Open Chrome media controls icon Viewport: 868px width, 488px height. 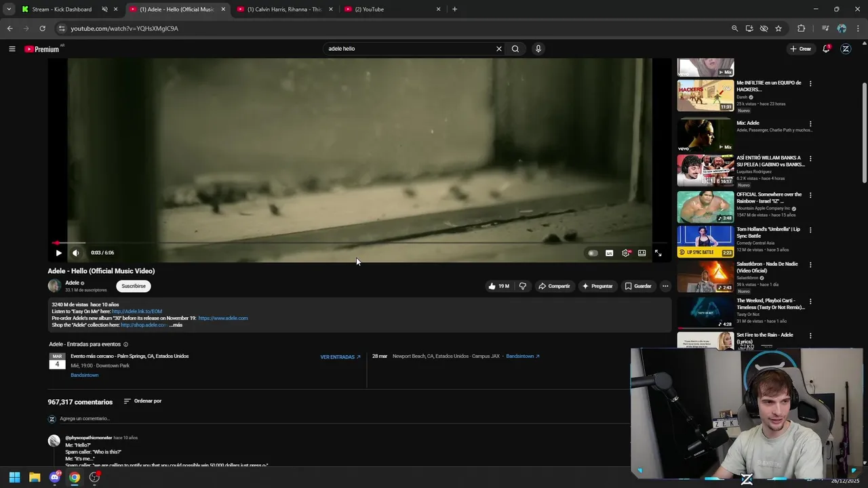coord(825,28)
